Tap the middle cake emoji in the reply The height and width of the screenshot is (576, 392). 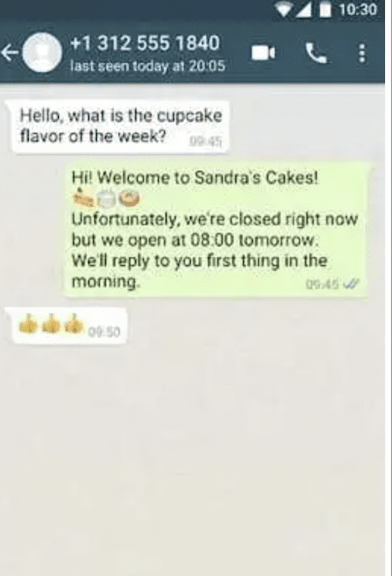107,199
